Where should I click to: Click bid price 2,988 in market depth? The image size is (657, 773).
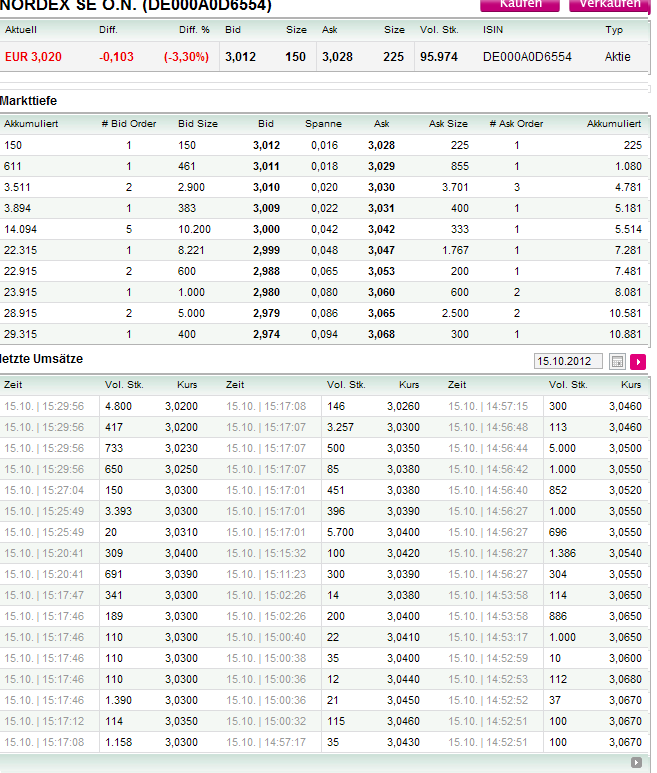pos(266,271)
